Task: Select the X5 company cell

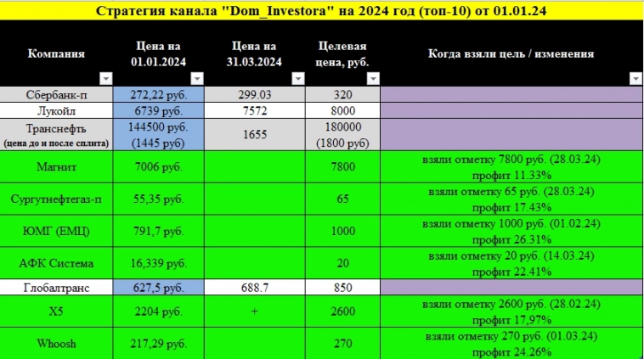Action: pos(56,311)
